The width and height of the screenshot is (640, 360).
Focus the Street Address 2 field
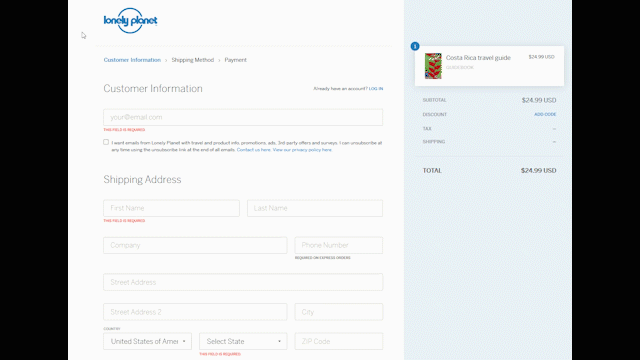tap(195, 312)
